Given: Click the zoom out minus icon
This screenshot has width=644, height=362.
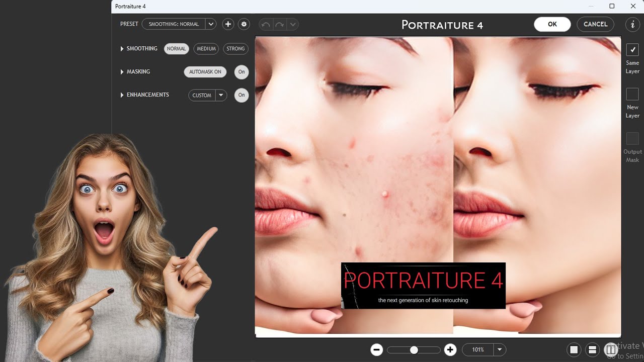Looking at the screenshot, I should coord(376,350).
